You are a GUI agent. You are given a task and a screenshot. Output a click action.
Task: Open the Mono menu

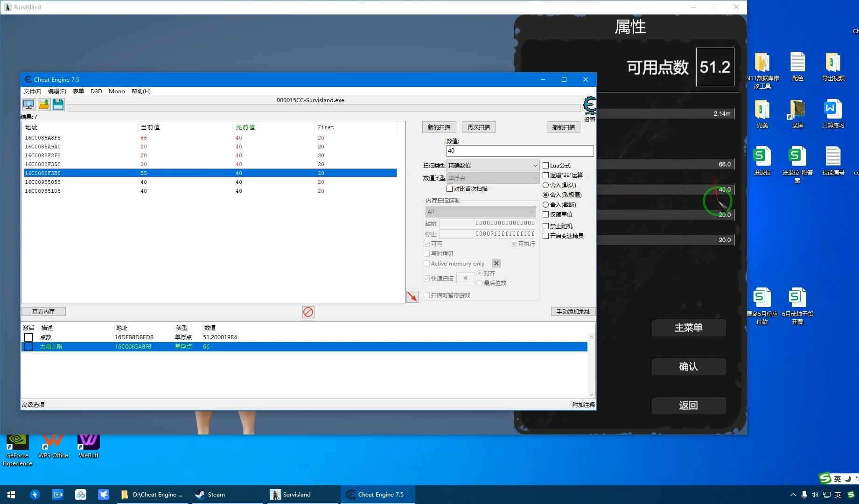click(117, 91)
